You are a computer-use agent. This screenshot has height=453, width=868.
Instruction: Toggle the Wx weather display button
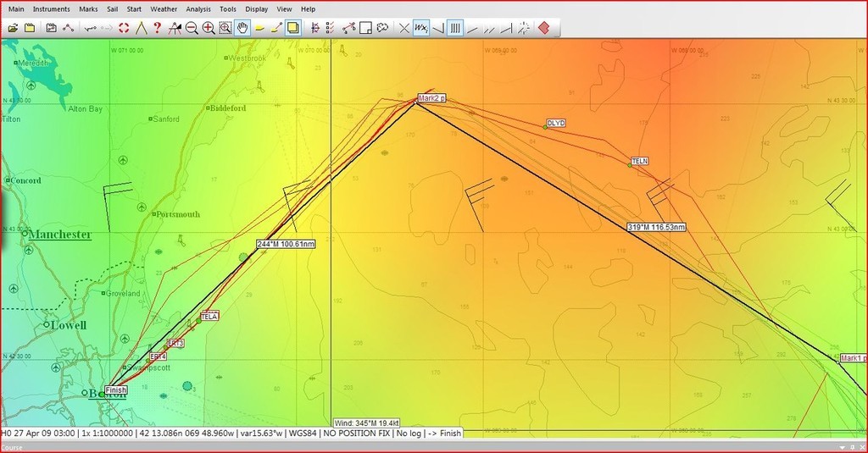coord(421,28)
